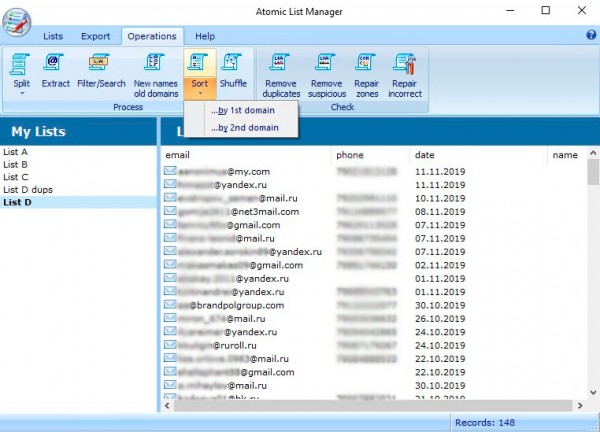
Task: Close the Atomic List Manager window
Action: click(x=582, y=11)
